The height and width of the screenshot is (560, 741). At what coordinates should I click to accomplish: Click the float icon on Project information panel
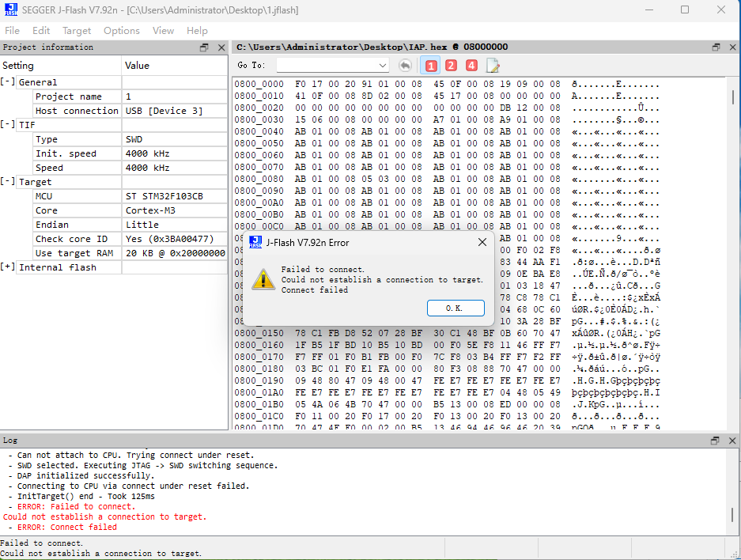(x=205, y=47)
